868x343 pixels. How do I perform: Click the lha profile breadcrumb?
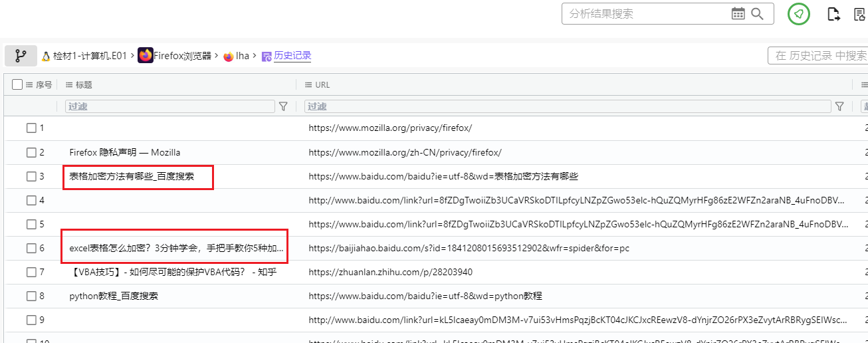242,56
